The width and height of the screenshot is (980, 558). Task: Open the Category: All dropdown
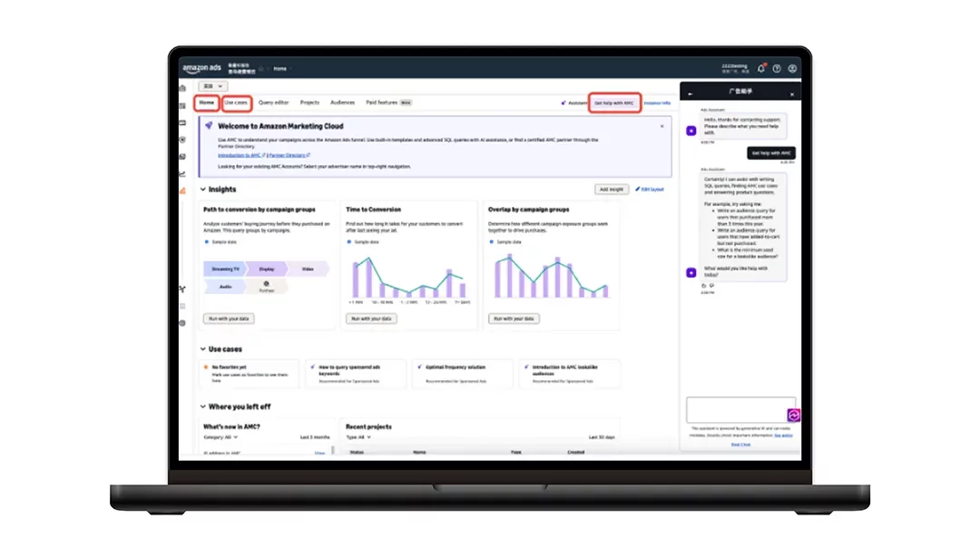(x=220, y=437)
